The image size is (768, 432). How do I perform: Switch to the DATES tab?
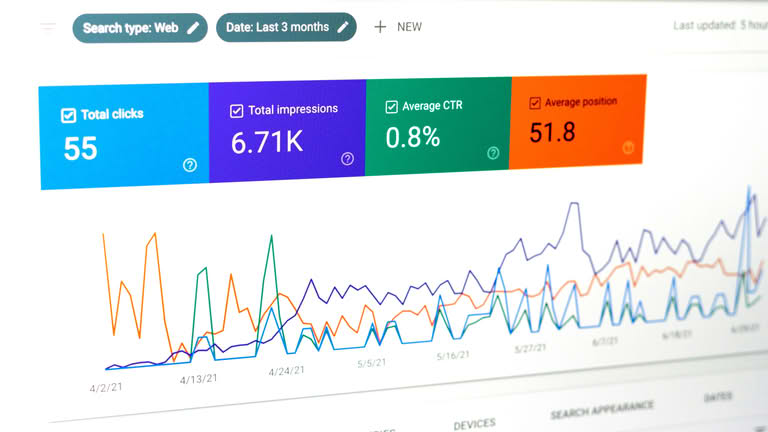(x=718, y=397)
